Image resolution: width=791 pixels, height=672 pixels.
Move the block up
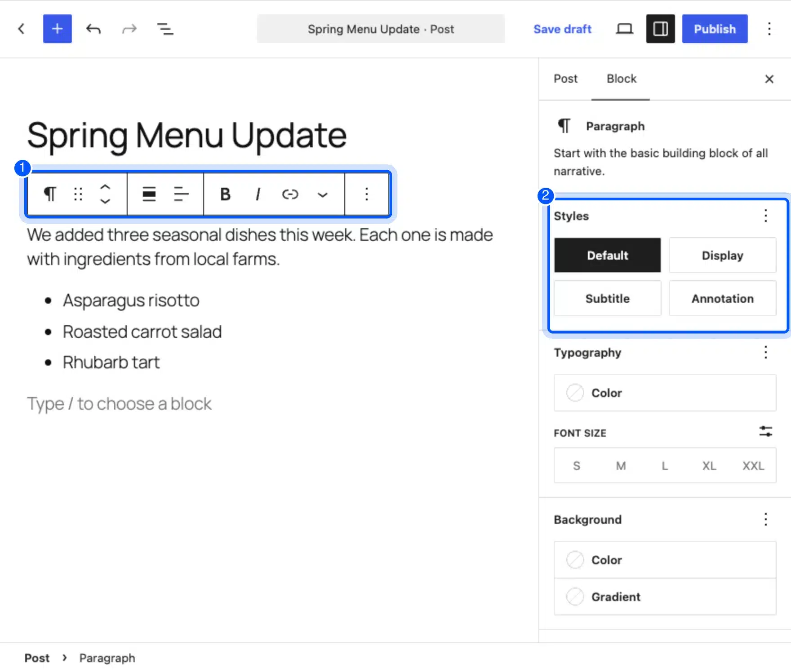pos(105,187)
